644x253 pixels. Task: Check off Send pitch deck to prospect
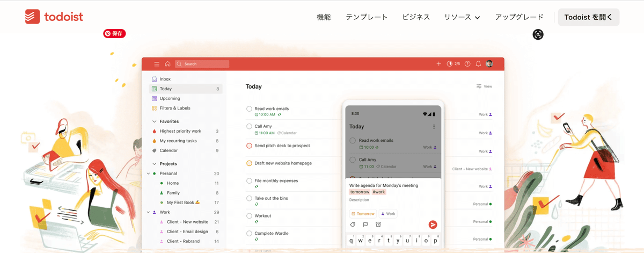249,146
